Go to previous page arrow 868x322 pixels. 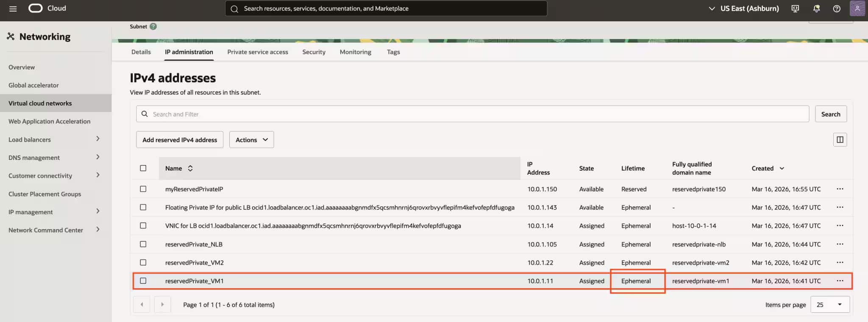[x=142, y=304]
